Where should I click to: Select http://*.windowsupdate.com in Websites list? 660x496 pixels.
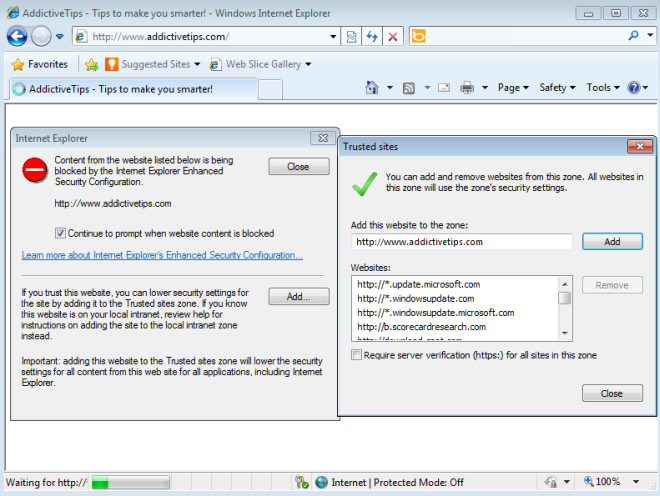pyautogui.click(x=455, y=299)
